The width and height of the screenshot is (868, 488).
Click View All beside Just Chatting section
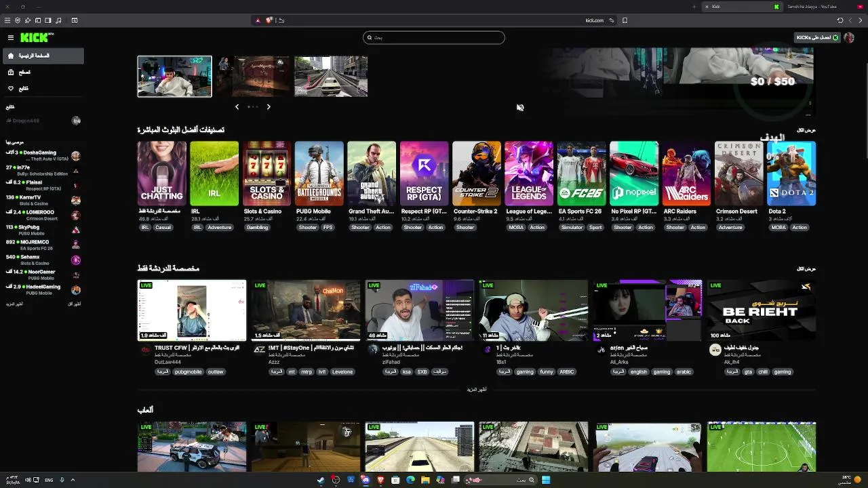[806, 269]
